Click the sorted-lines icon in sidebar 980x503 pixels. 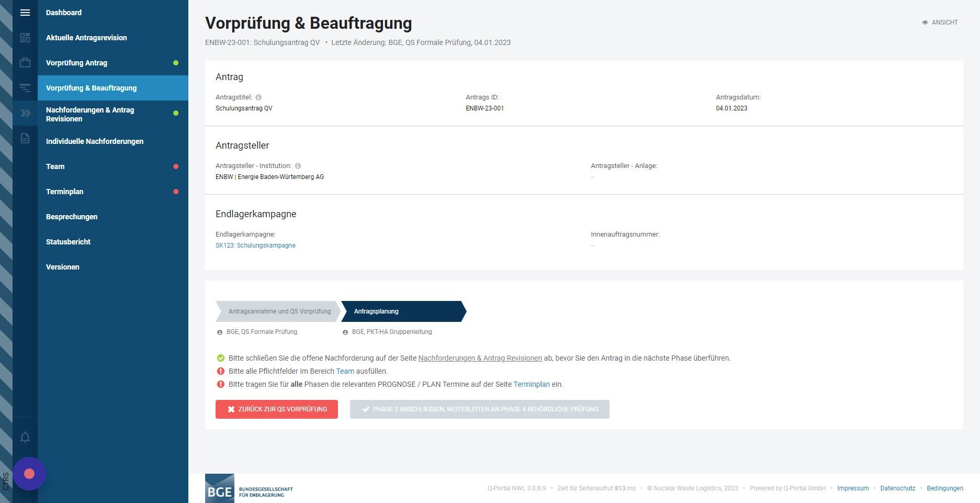point(25,88)
